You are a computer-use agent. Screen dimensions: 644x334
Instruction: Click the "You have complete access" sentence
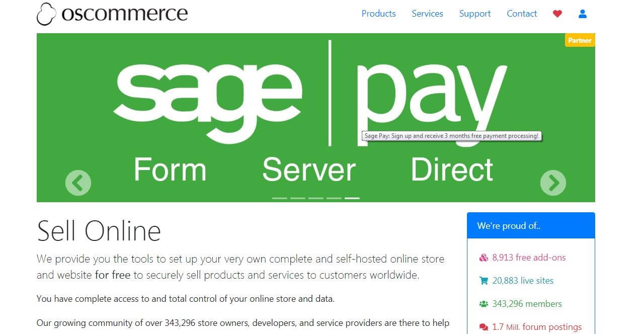[186, 299]
